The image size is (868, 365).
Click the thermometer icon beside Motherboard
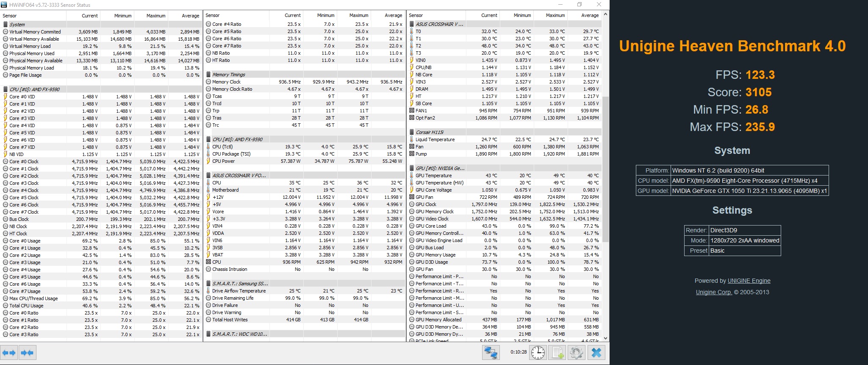208,190
